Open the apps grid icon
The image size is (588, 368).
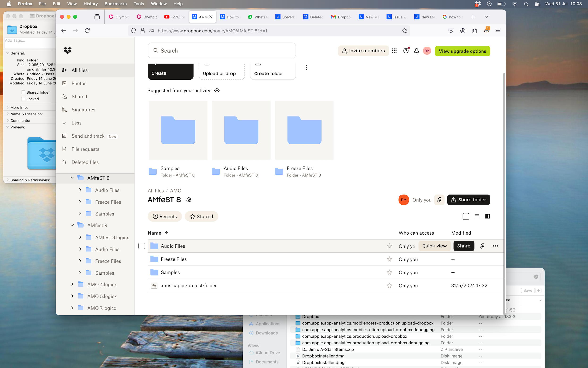pyautogui.click(x=394, y=51)
